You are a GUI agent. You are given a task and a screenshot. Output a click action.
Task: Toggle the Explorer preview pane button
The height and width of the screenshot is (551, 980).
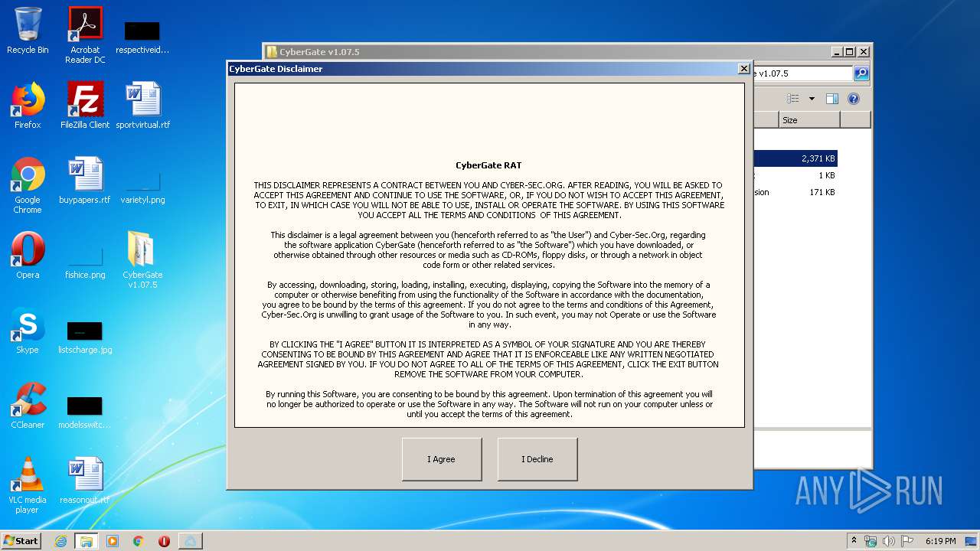point(832,99)
